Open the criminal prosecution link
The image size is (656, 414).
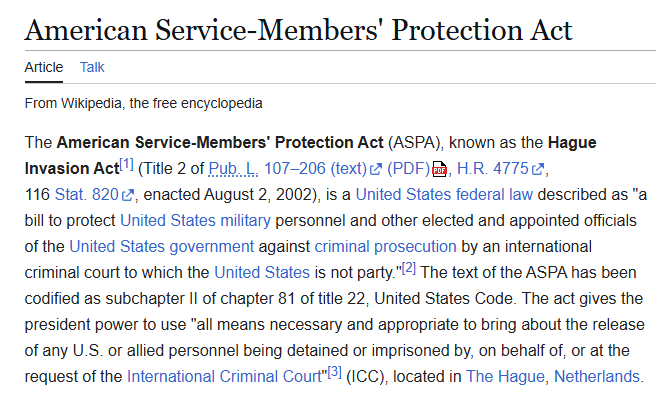tap(385, 247)
